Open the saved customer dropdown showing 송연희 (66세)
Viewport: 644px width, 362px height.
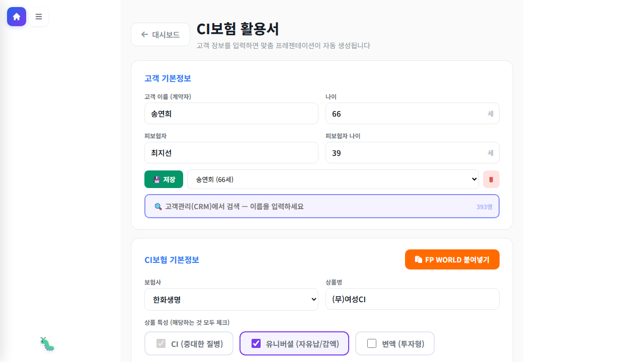click(333, 179)
